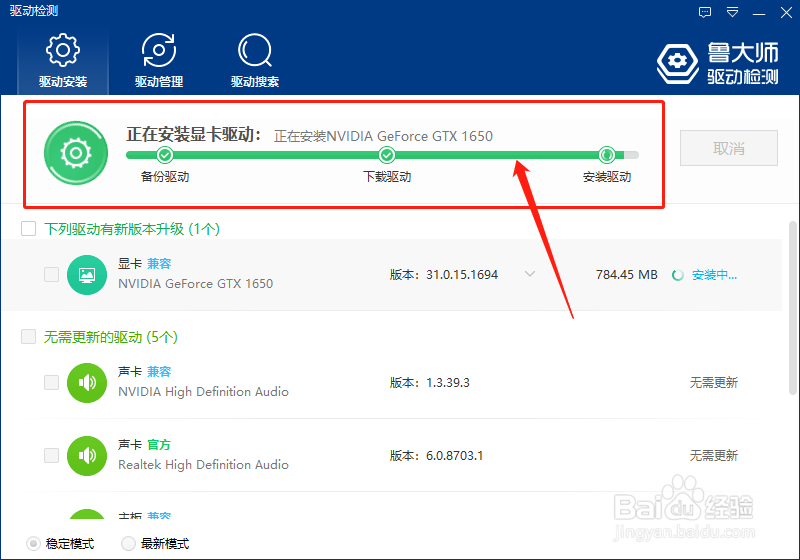Click the 784.45 MB file size
This screenshot has width=800, height=560.
pyautogui.click(x=627, y=275)
